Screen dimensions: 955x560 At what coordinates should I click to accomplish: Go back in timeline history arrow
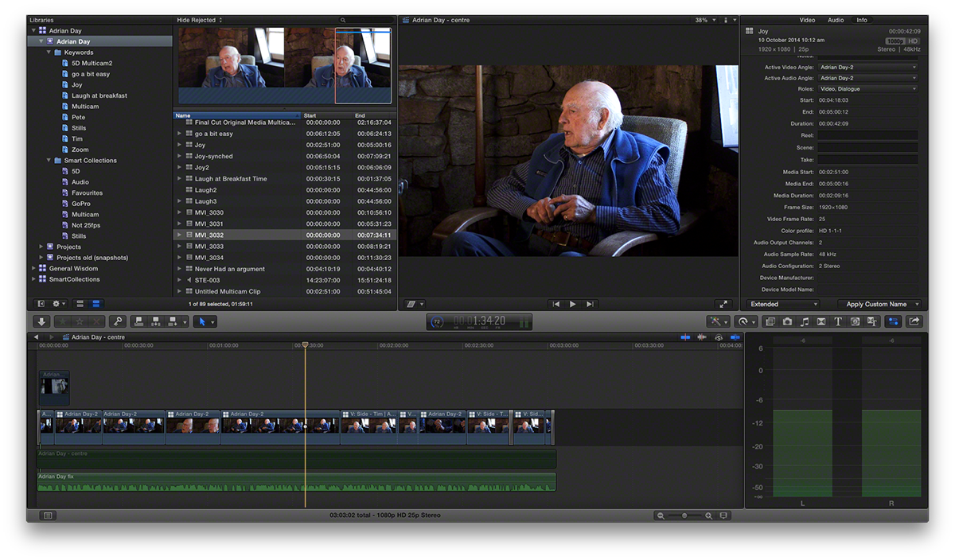[36, 337]
